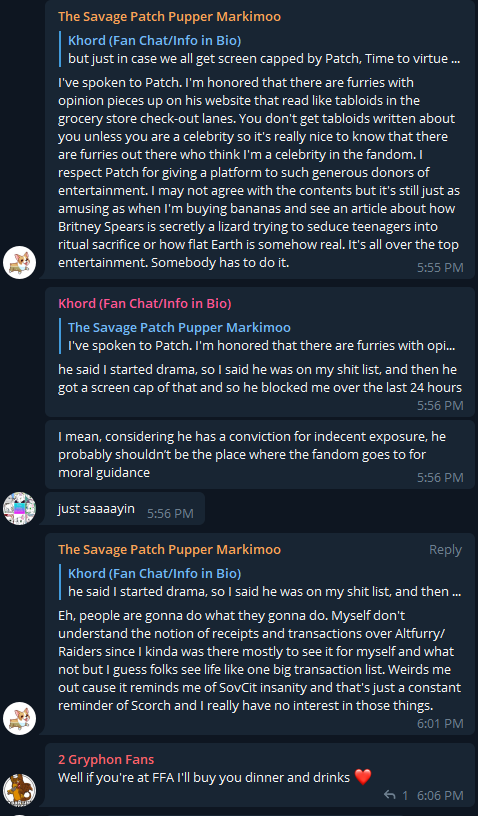478x816 pixels.
Task: Select the 'just saaaayin' message bubble
Action: coord(125,508)
